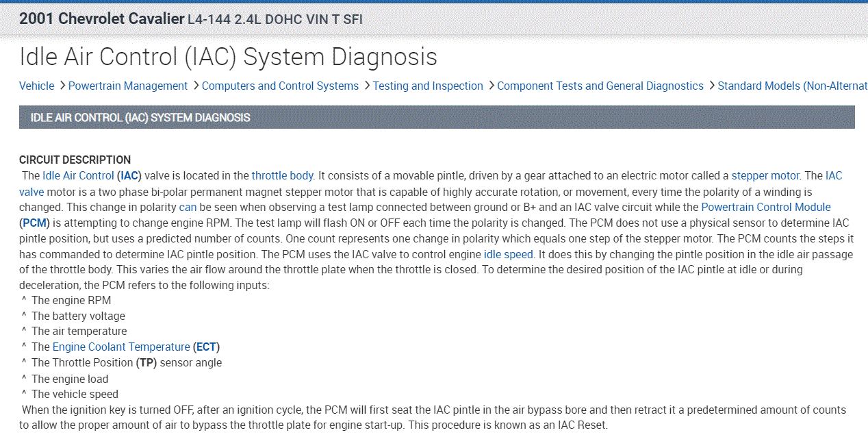This screenshot has height=437, width=868.
Task: Click the chevron before Testing and Inspection
Action: (x=366, y=86)
